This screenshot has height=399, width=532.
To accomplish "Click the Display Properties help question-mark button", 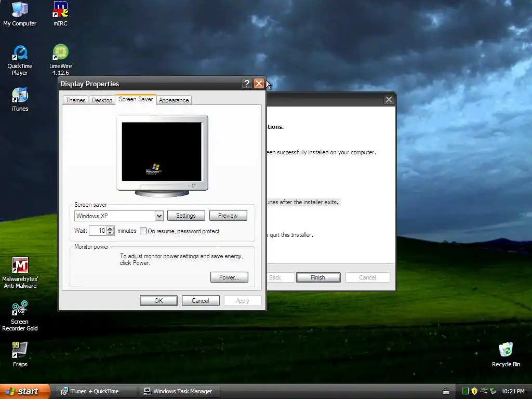I will (x=247, y=84).
